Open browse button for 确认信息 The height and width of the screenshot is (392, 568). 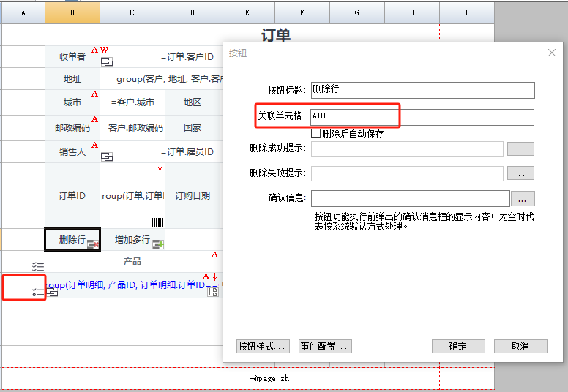[523, 199]
